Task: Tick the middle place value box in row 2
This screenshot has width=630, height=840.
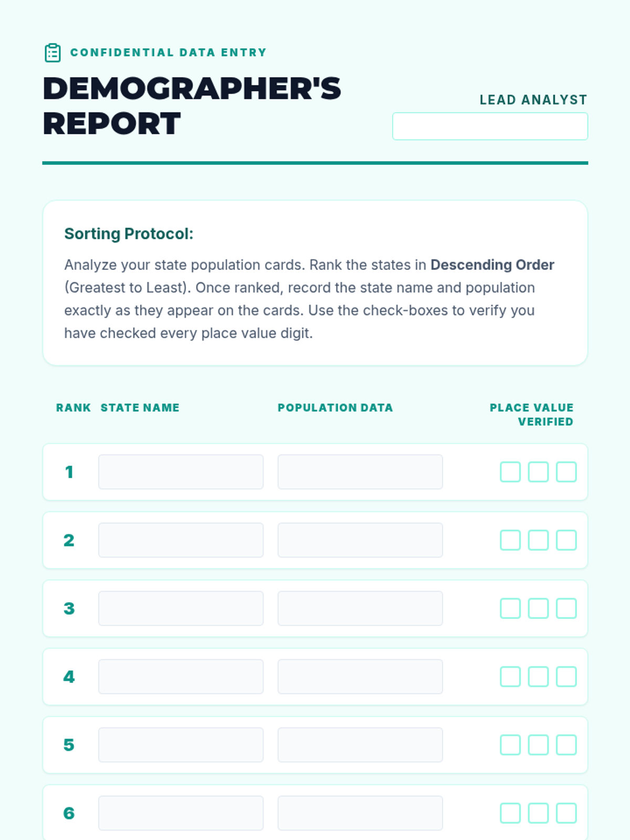Action: tap(538, 540)
